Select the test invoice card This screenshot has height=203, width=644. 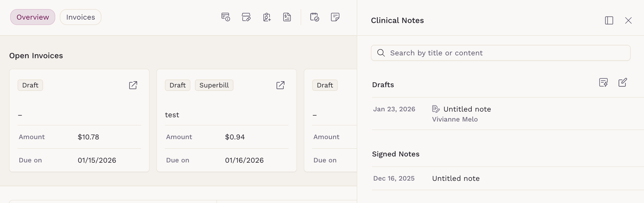click(x=227, y=120)
